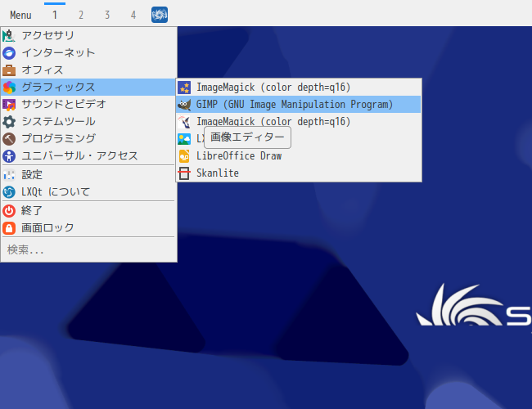Screen dimensions: 532x409
Task: Launch Skanlite
Action: (299, 173)
